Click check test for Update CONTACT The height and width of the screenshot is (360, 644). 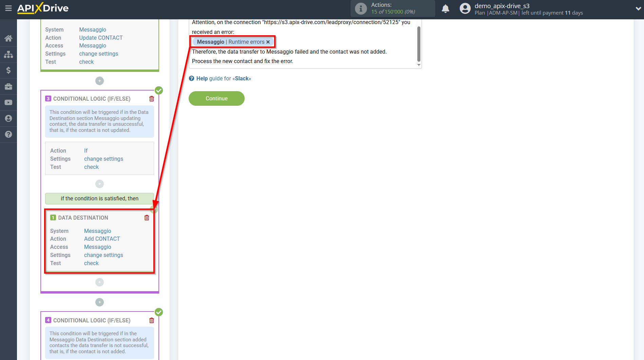click(87, 62)
